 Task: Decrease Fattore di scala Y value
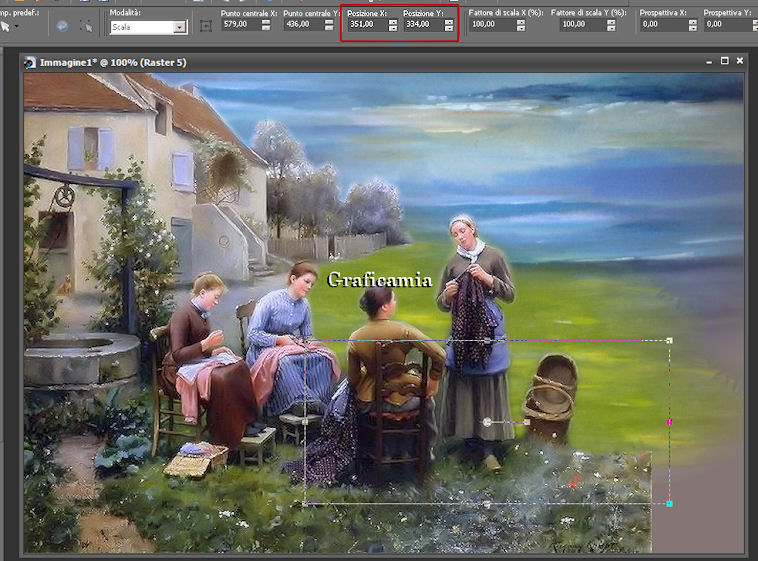(611, 28)
